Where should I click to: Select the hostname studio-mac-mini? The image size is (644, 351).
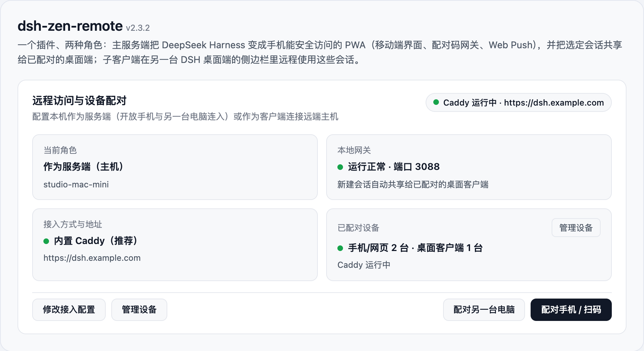click(x=76, y=185)
